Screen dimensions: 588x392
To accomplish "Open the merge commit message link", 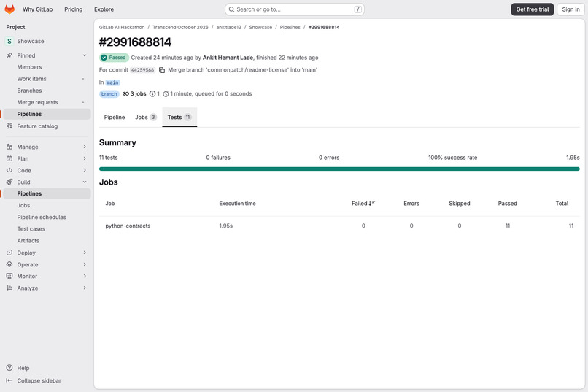I will click(x=243, y=70).
